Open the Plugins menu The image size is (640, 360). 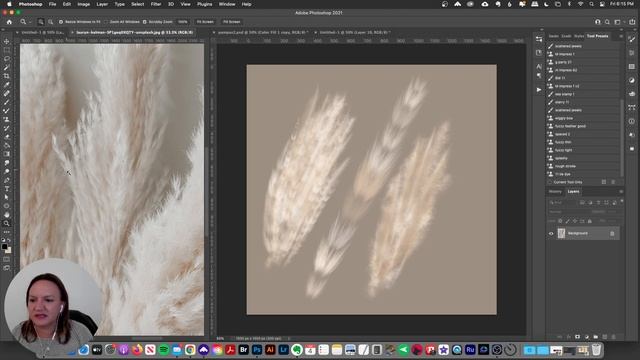point(204,4)
